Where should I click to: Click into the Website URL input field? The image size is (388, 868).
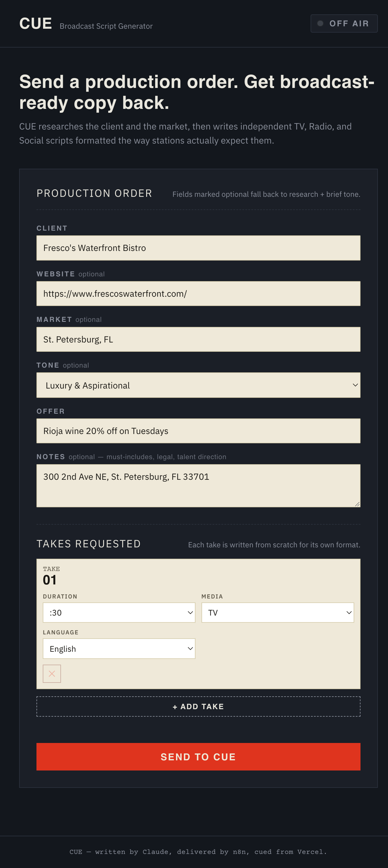(198, 293)
